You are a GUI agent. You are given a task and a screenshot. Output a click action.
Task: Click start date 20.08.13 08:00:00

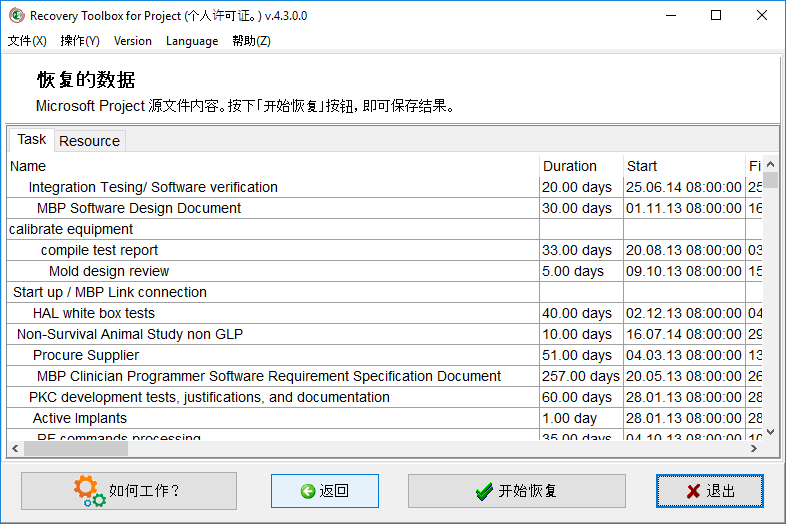coord(684,250)
